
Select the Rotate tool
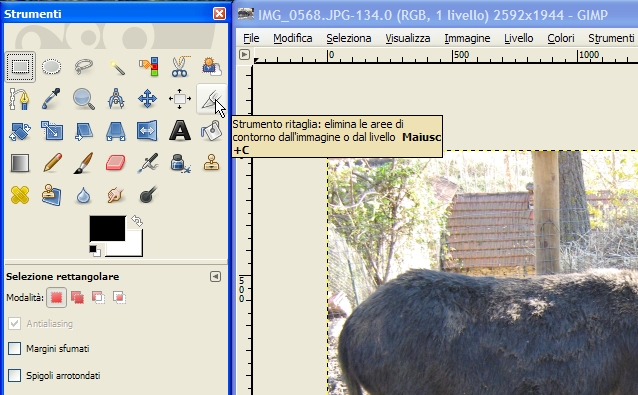tap(20, 131)
